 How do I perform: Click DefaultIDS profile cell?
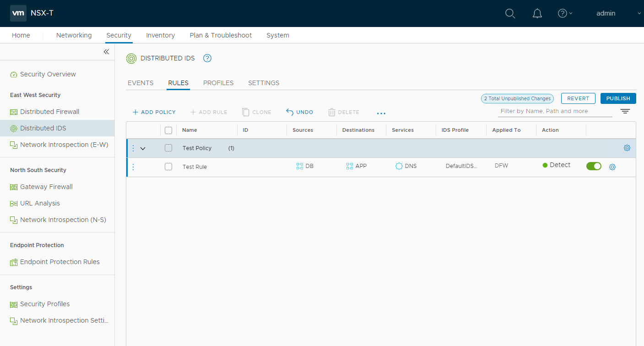coord(461,166)
